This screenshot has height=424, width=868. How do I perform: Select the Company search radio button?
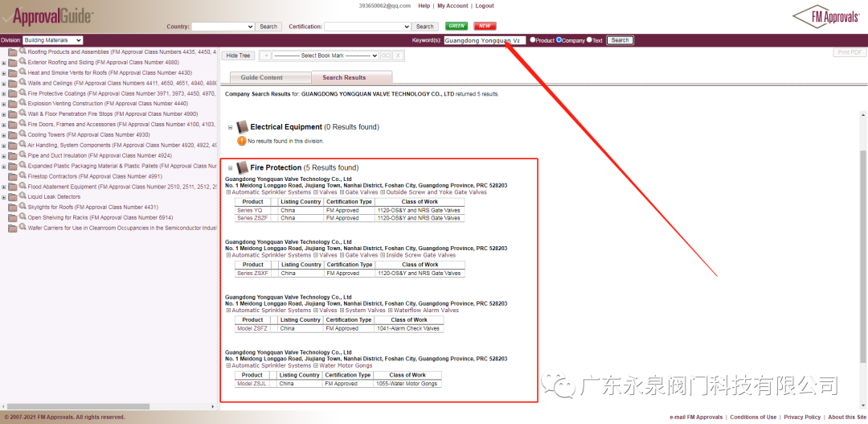tap(559, 39)
